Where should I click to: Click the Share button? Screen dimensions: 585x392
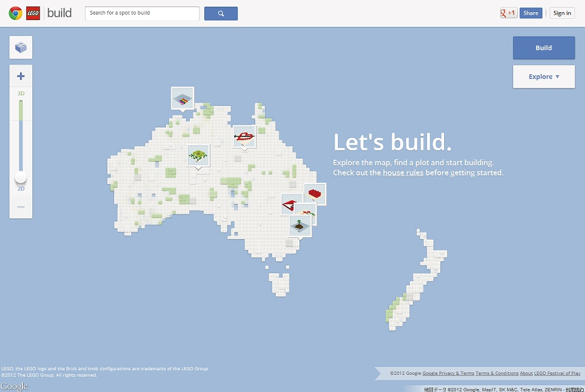(531, 13)
